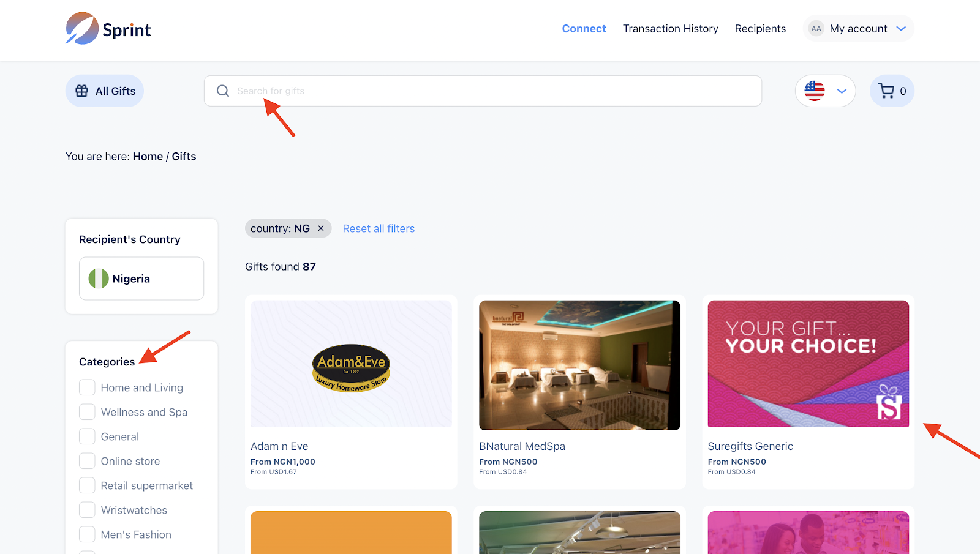
Task: Open the Recipients page
Action: [760, 29]
